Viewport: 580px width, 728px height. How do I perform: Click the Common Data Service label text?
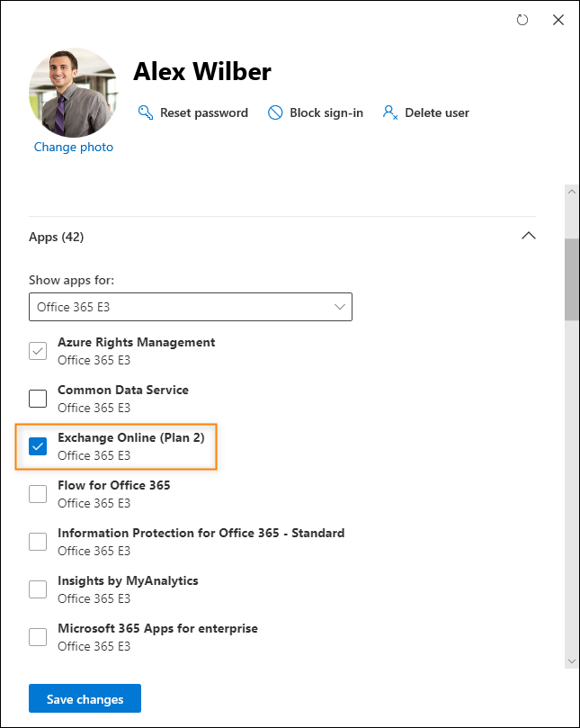(123, 390)
